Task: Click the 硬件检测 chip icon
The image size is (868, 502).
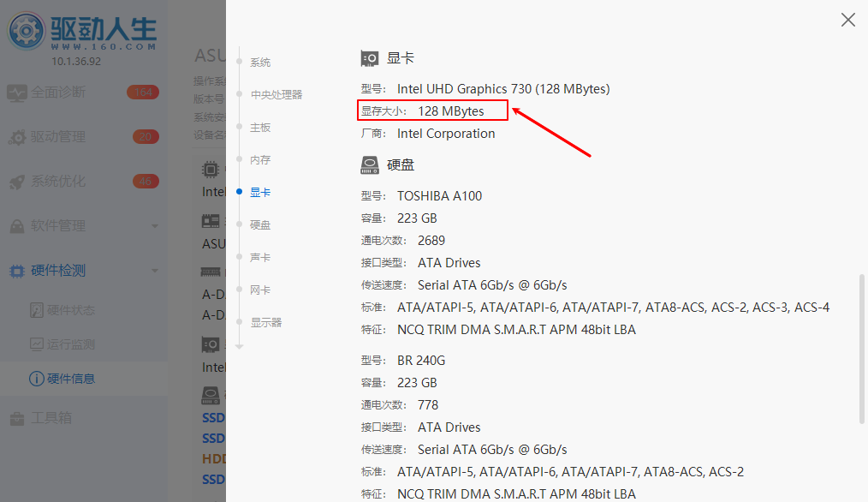Action: click(17, 271)
